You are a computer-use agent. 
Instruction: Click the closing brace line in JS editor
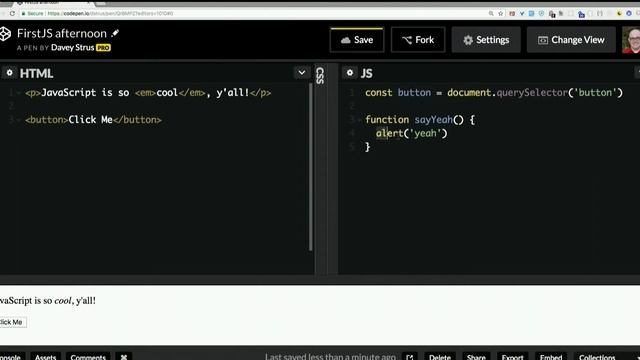(367, 147)
